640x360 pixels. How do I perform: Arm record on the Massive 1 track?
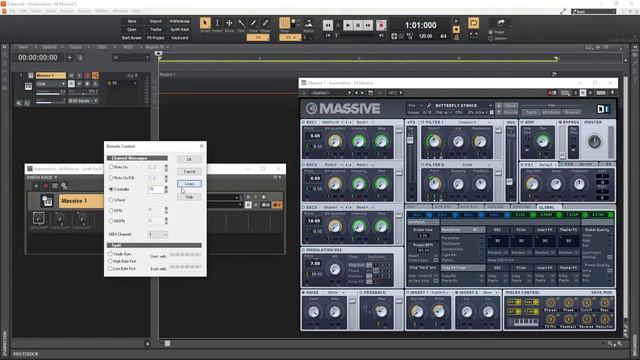(87, 76)
